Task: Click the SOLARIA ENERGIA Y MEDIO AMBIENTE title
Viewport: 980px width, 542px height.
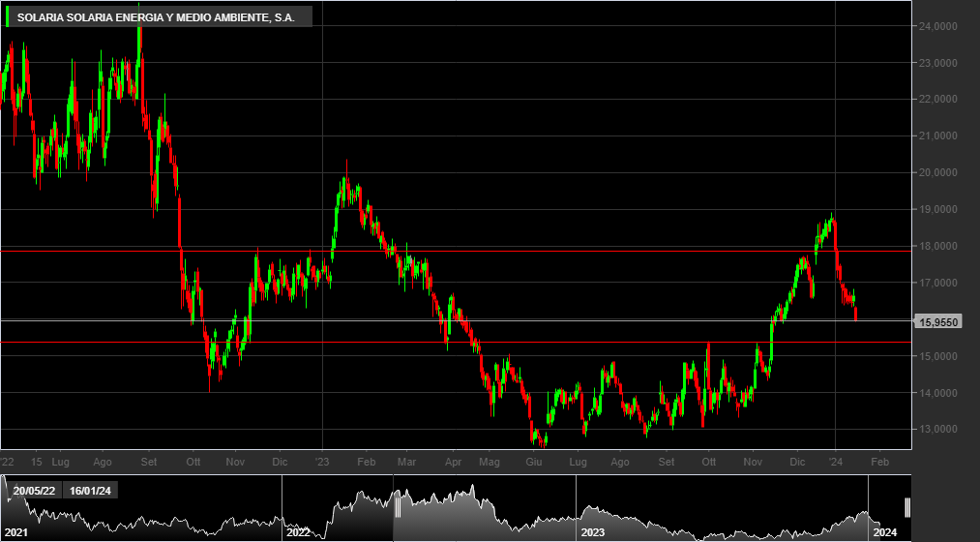Action: (x=156, y=17)
